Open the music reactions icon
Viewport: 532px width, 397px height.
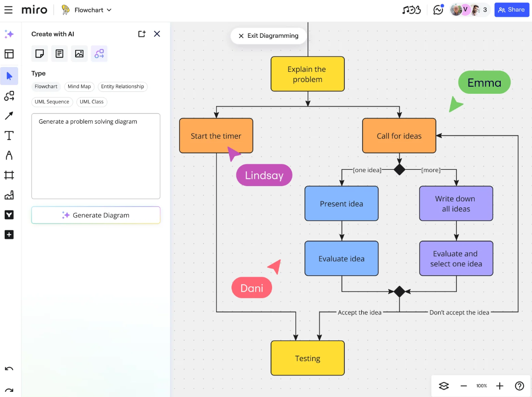click(411, 10)
